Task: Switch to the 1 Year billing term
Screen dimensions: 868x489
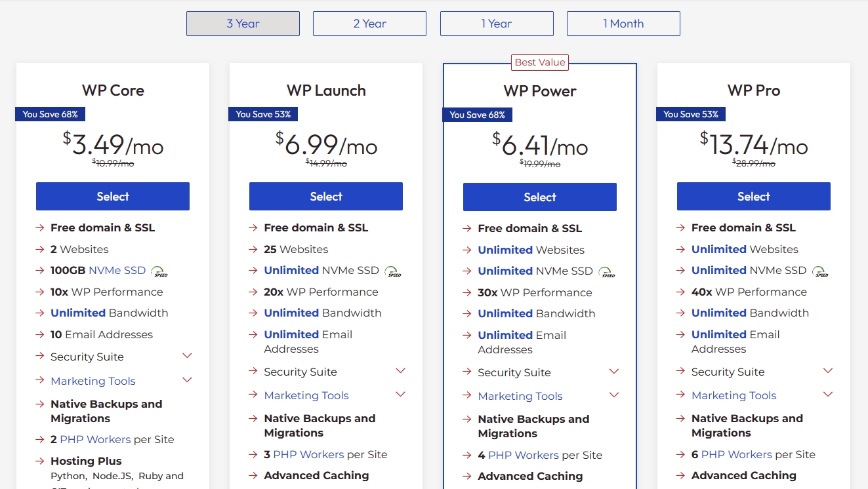Action: [x=497, y=24]
